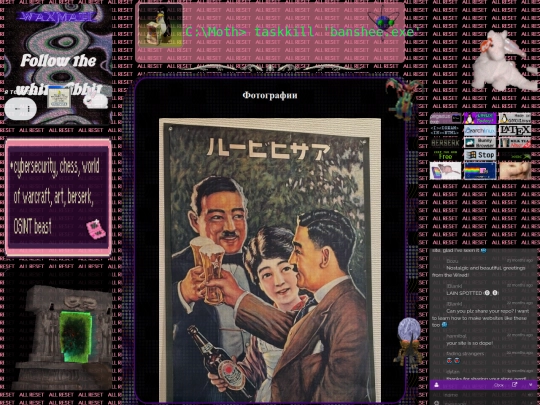Click the small white rabbit icon
The image size is (540, 405).
click(96, 100)
